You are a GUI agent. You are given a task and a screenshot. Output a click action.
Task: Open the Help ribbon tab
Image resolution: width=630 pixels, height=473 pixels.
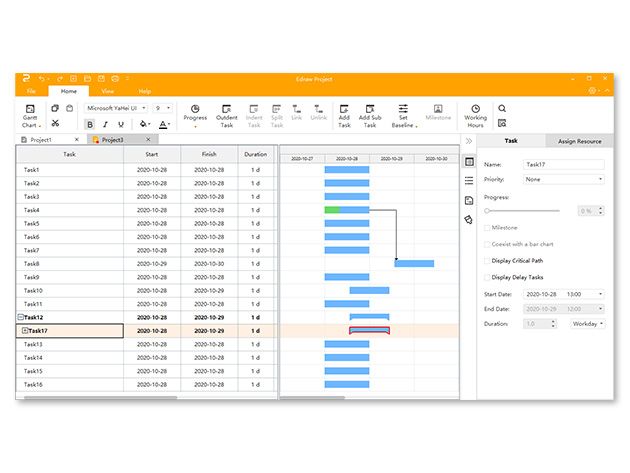(x=145, y=91)
